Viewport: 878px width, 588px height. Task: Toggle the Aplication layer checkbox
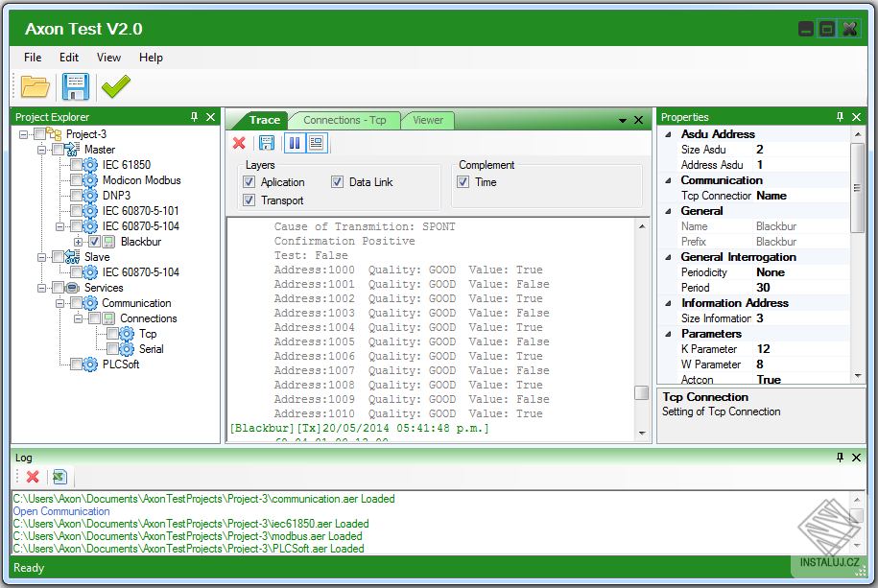[249, 182]
